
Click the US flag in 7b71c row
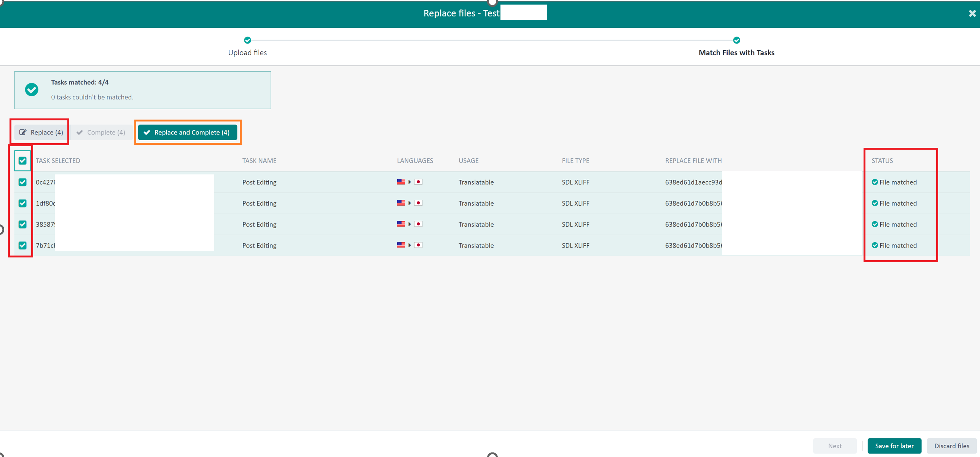[x=401, y=245]
